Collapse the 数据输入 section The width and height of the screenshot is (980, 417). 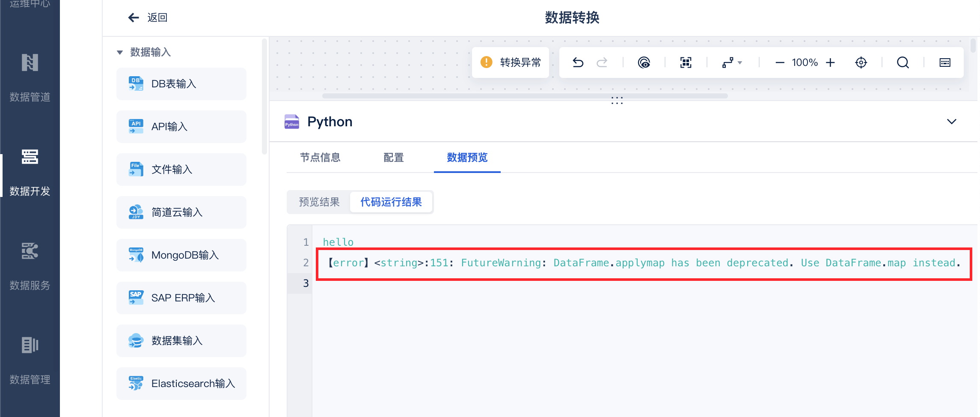(120, 52)
